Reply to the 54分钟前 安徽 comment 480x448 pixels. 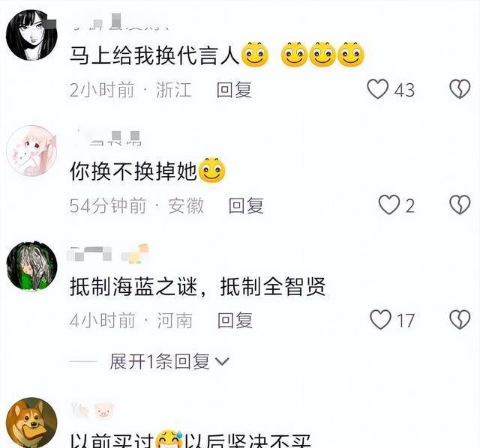click(246, 205)
